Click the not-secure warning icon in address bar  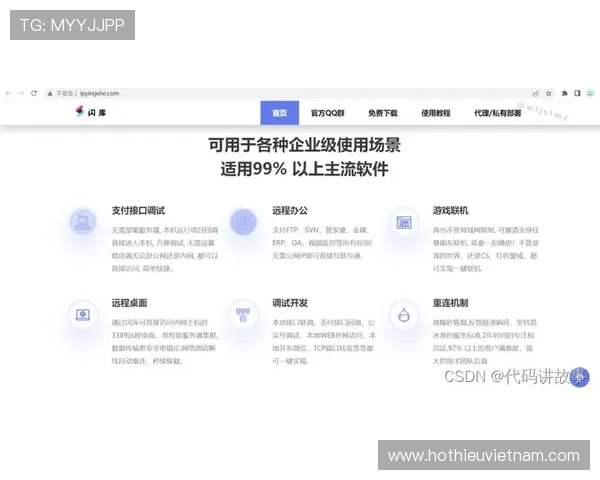(x=50, y=93)
